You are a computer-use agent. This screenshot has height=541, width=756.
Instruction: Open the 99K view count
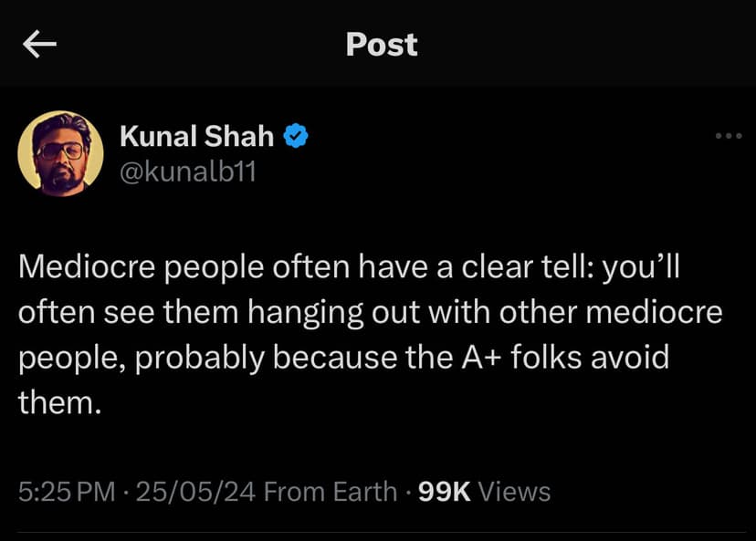444,492
